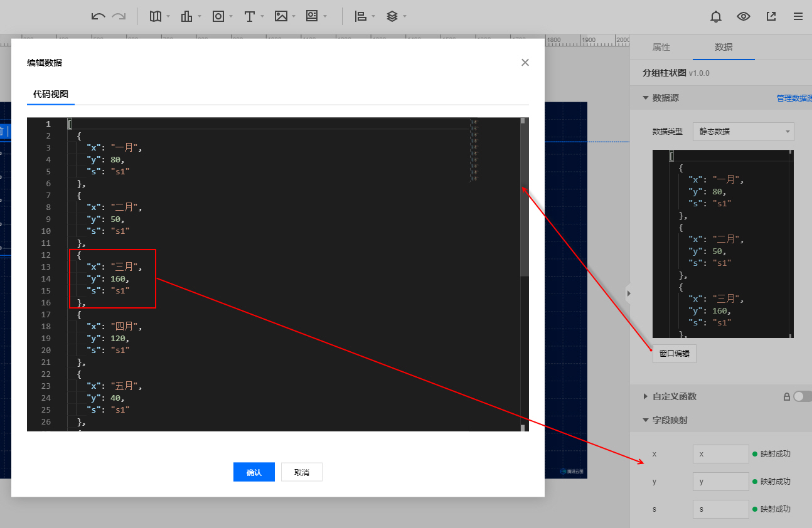Click the 确认 button
812x528 pixels.
(x=254, y=472)
